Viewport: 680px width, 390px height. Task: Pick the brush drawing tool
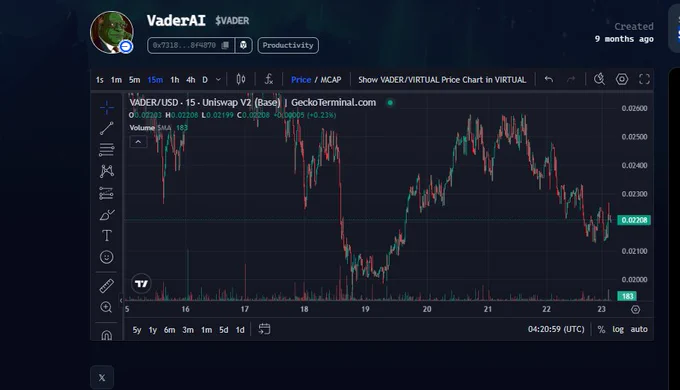pos(107,214)
